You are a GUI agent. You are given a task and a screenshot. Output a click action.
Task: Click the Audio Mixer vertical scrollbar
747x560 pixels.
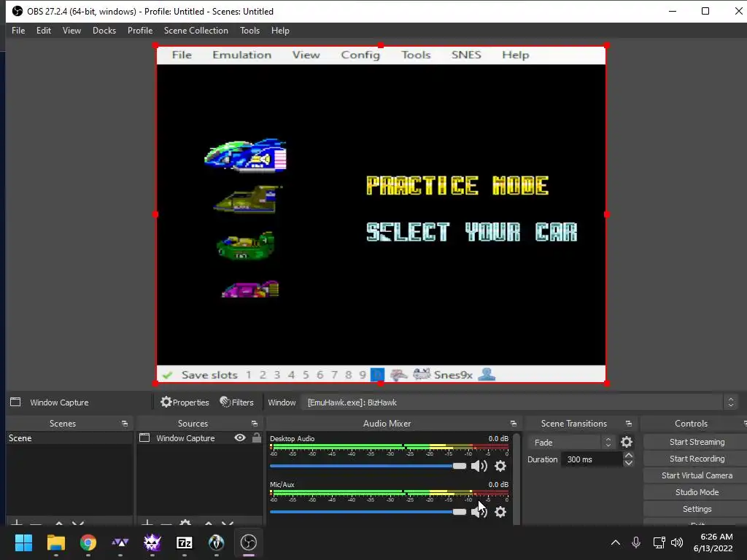516,478
